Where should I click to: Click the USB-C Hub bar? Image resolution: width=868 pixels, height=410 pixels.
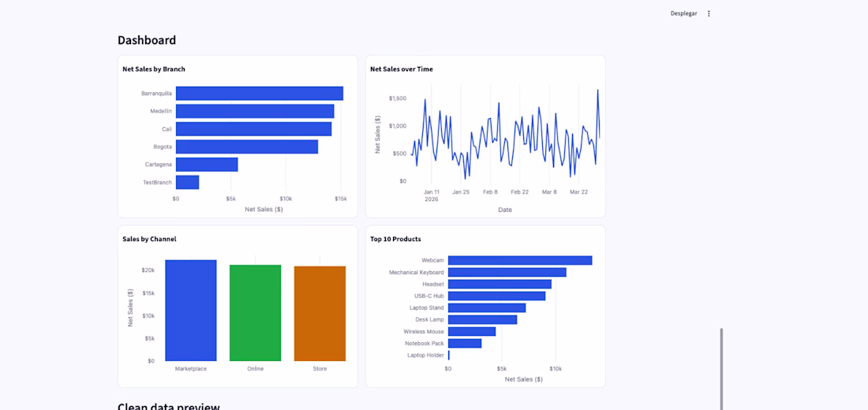coord(496,296)
